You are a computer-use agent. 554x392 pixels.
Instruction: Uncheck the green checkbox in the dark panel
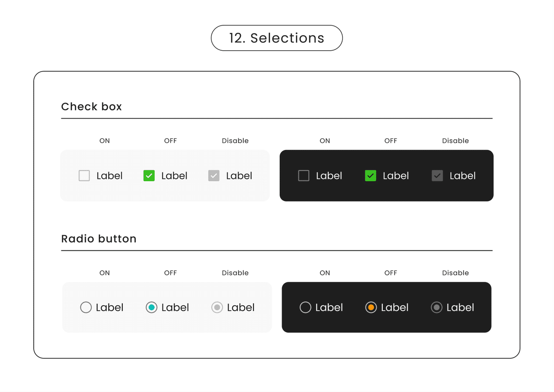(x=371, y=176)
